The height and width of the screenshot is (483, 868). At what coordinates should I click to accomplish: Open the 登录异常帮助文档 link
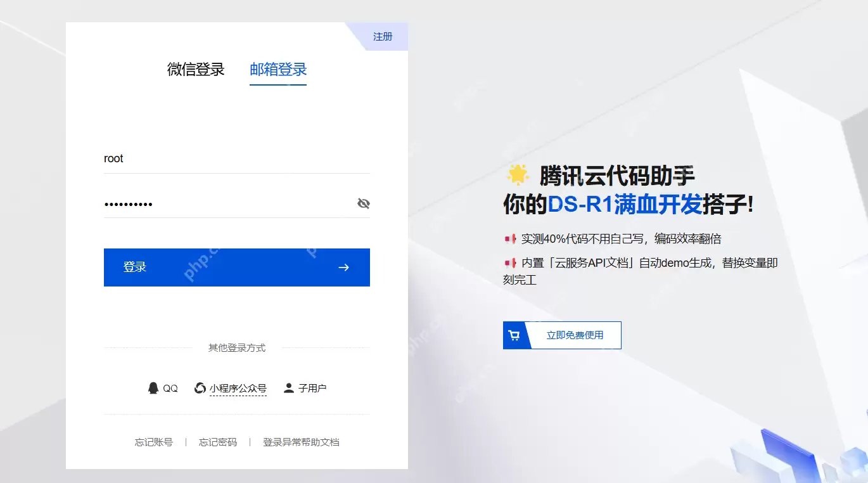click(x=301, y=442)
